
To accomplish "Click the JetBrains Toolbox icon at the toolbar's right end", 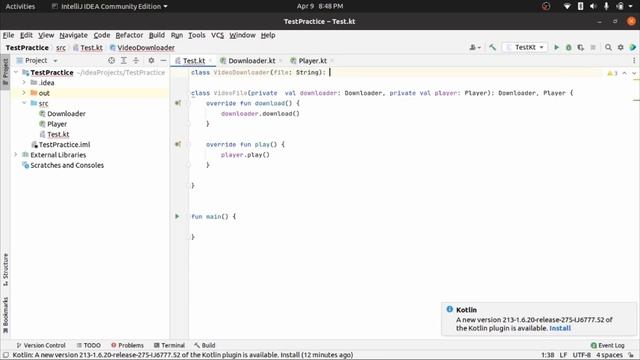I will (633, 47).
